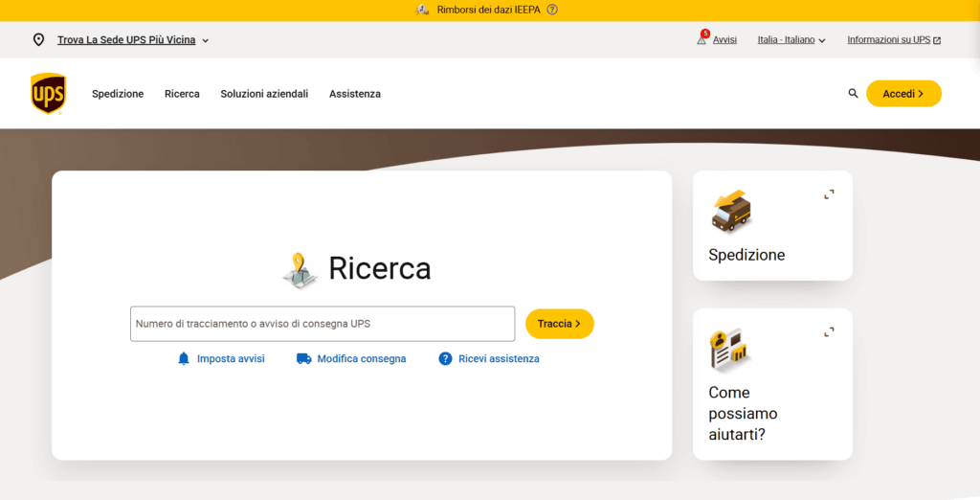Click the delivery truck illustration on Spedizione card

tap(730, 211)
